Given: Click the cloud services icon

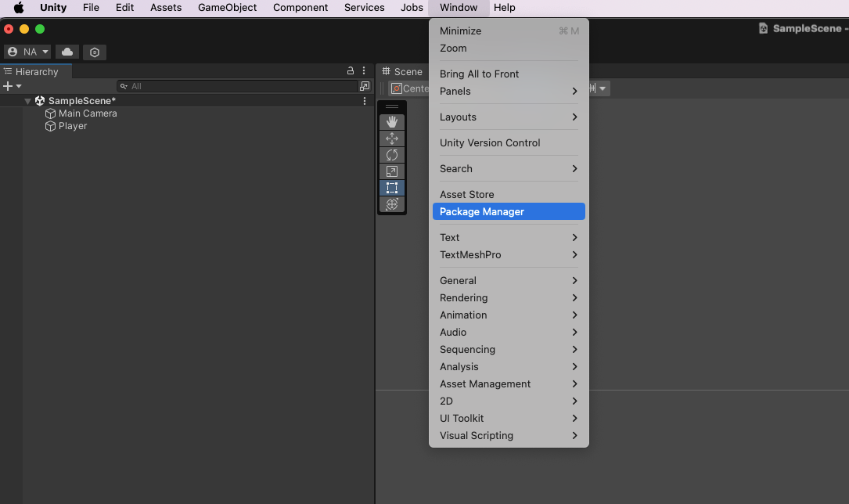Looking at the screenshot, I should click(67, 52).
